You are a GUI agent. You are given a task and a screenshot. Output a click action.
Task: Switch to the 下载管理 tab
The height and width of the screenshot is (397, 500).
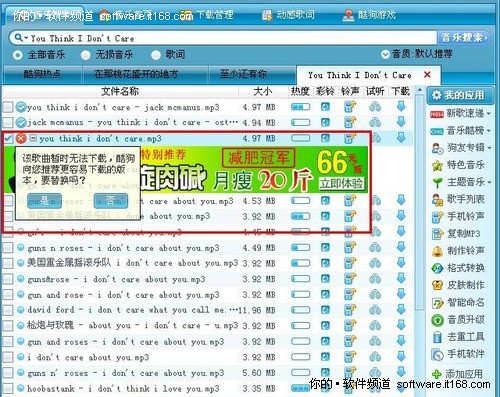[x=208, y=15]
